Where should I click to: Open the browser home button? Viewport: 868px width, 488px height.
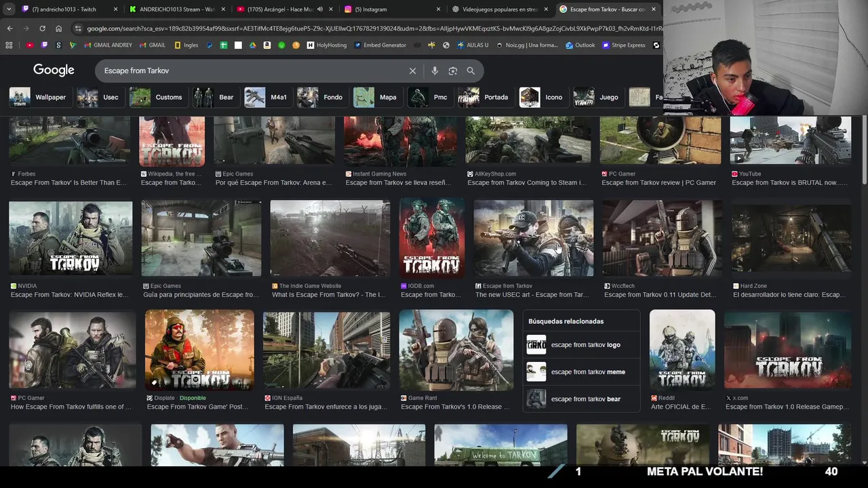[58, 28]
